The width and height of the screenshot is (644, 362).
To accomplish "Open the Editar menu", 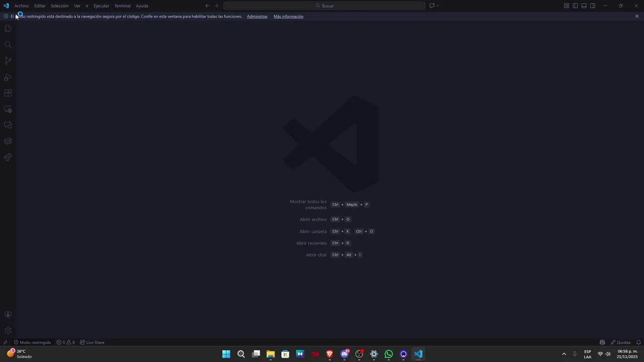I will 40,6.
